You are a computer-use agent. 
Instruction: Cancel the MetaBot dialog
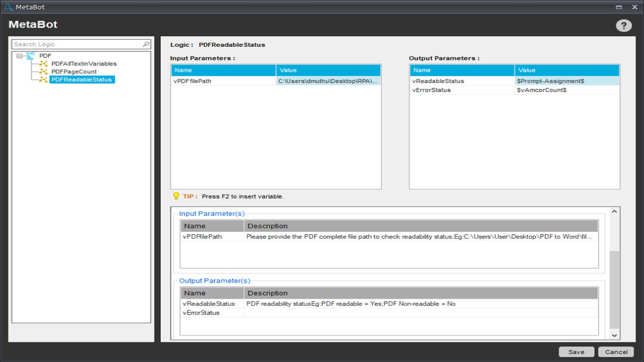point(616,352)
